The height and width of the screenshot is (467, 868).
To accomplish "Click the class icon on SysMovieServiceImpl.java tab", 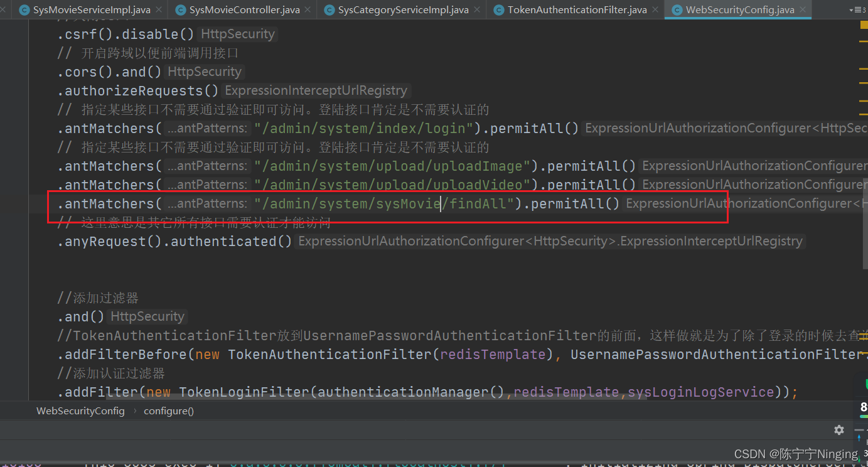I will click(x=24, y=10).
